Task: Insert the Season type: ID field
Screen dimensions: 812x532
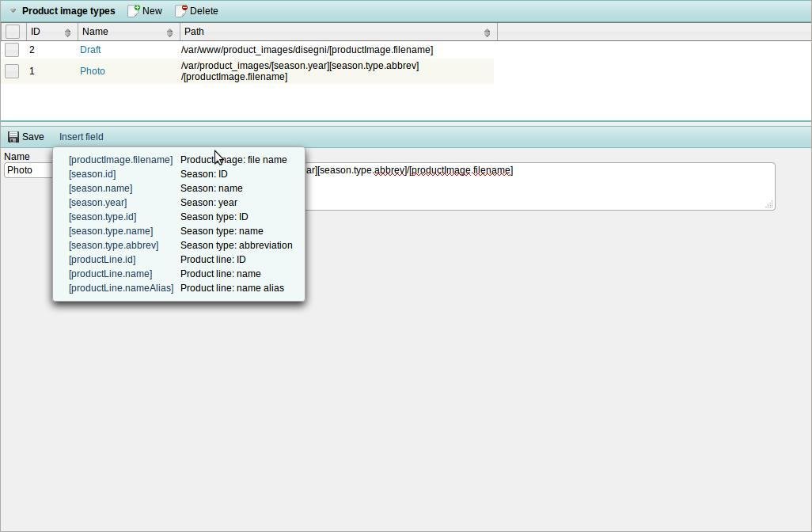Action: [x=102, y=216]
